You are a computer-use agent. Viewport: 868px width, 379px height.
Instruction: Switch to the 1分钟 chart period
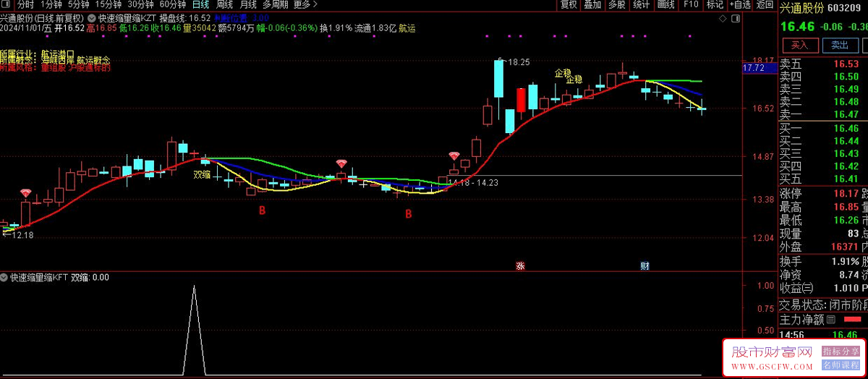tap(52, 4)
